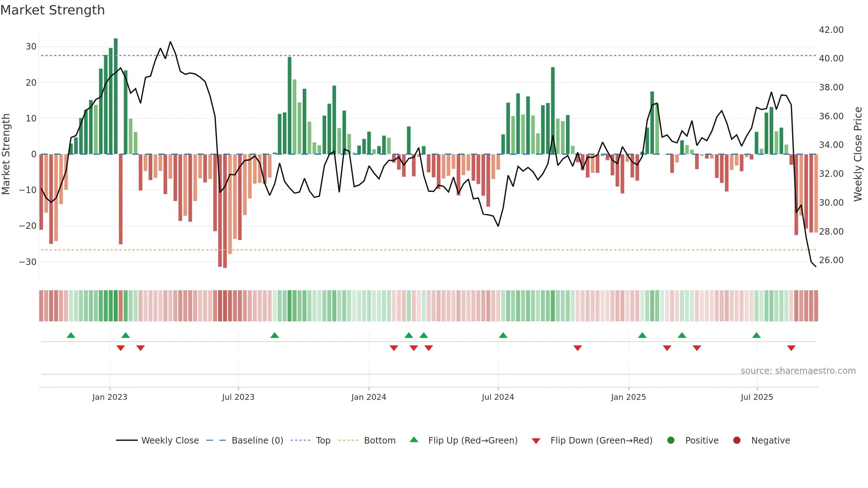The width and height of the screenshot is (868, 488).
Task: Click the Jan 2023 x-axis label
Action: [x=110, y=397]
